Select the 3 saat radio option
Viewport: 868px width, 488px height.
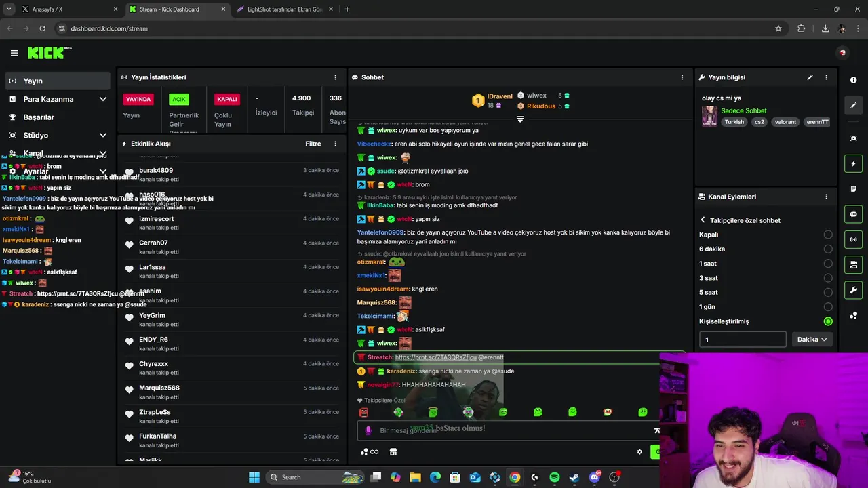828,278
